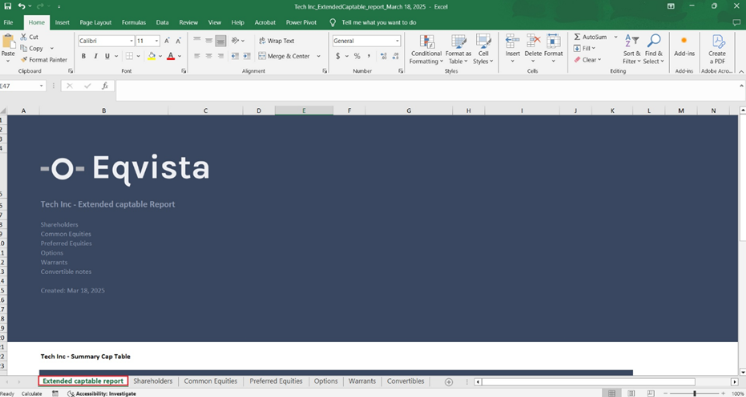Increase the indent
Screen dimensions: 746x397
click(x=247, y=56)
